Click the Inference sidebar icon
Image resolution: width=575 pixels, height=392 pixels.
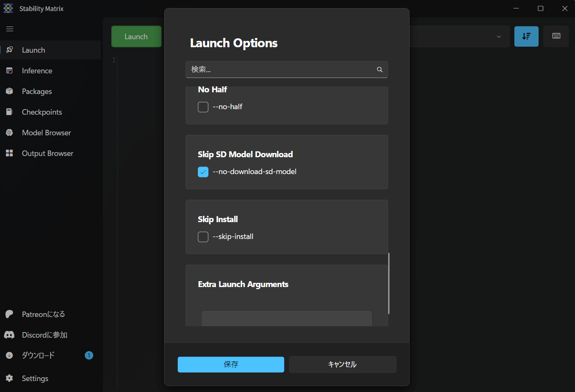pyautogui.click(x=9, y=70)
